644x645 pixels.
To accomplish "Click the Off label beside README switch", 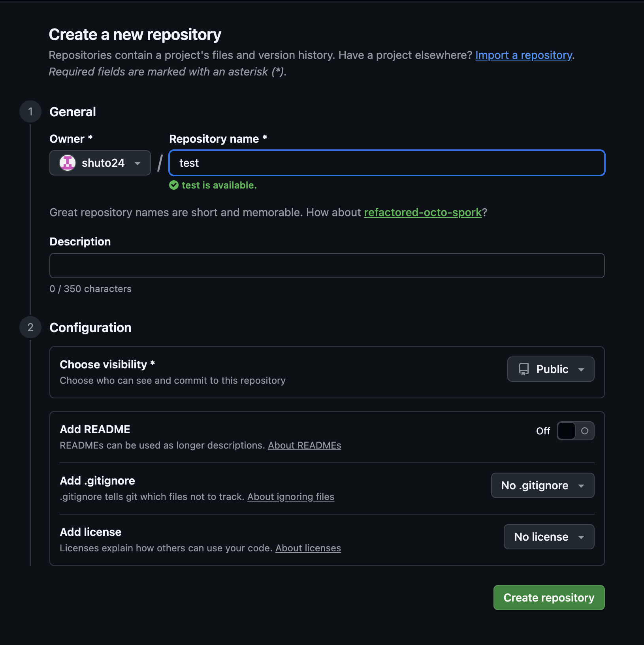I will click(x=543, y=431).
